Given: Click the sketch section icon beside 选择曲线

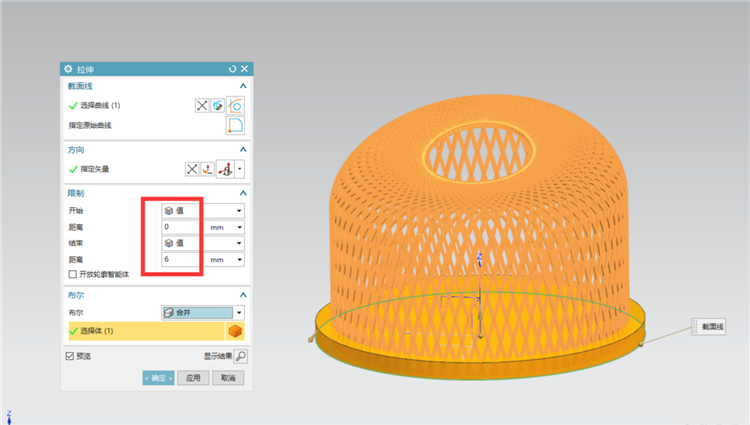Looking at the screenshot, I should tap(218, 105).
